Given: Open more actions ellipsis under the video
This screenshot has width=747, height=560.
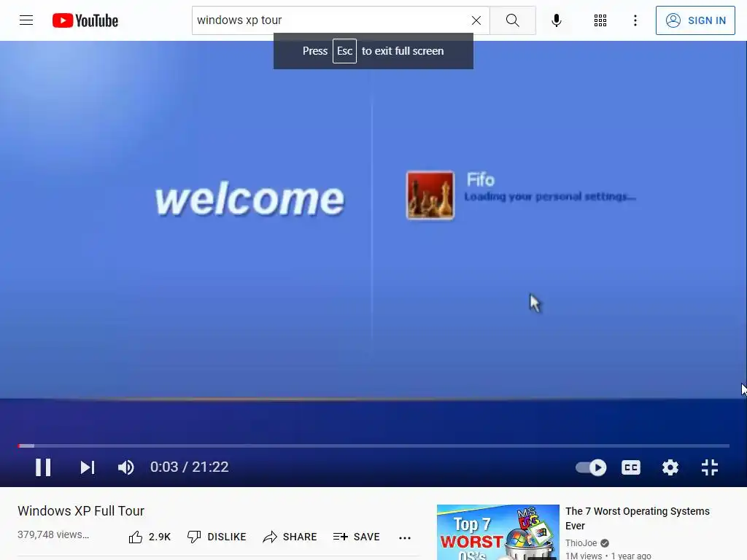Looking at the screenshot, I should click(404, 537).
